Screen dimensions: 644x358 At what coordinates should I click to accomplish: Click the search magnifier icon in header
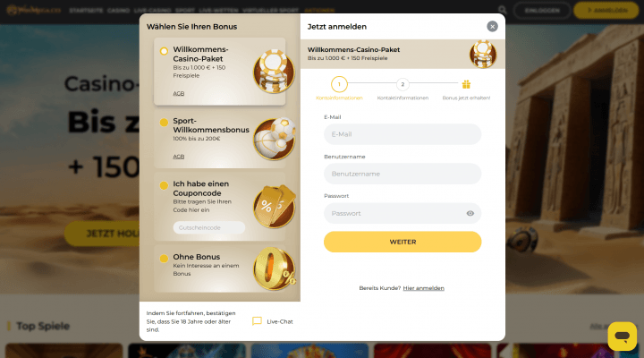coord(502,10)
